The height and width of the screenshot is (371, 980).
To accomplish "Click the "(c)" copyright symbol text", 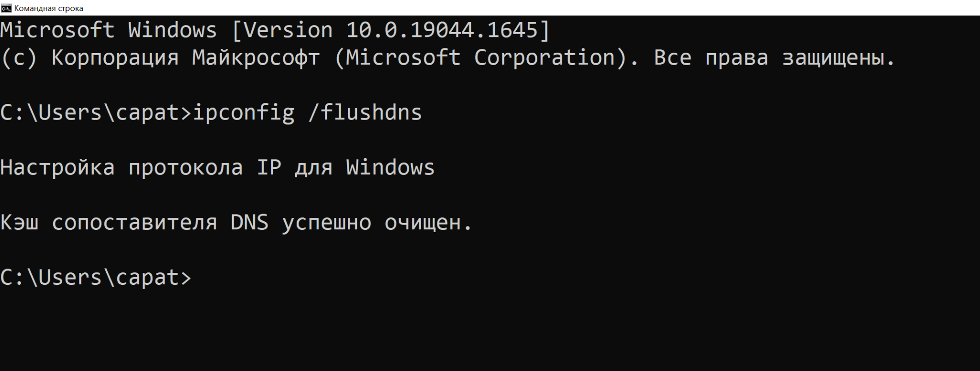I will [19, 58].
